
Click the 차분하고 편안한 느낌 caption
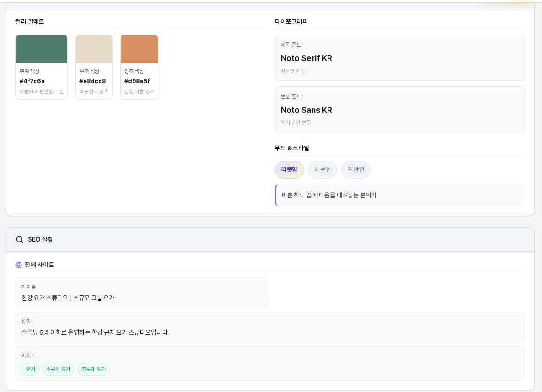pos(42,91)
